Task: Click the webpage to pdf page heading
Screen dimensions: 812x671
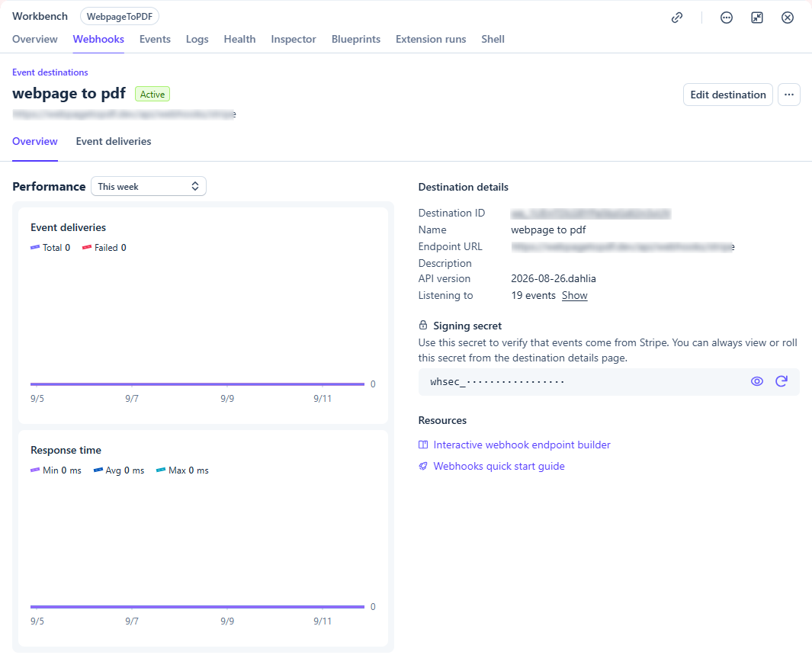Action: point(69,93)
